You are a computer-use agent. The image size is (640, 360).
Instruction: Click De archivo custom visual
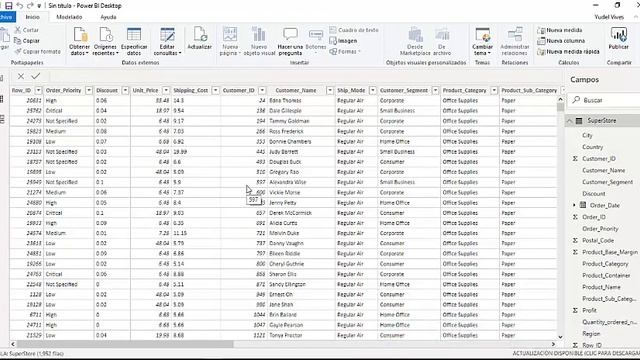pos(442,41)
